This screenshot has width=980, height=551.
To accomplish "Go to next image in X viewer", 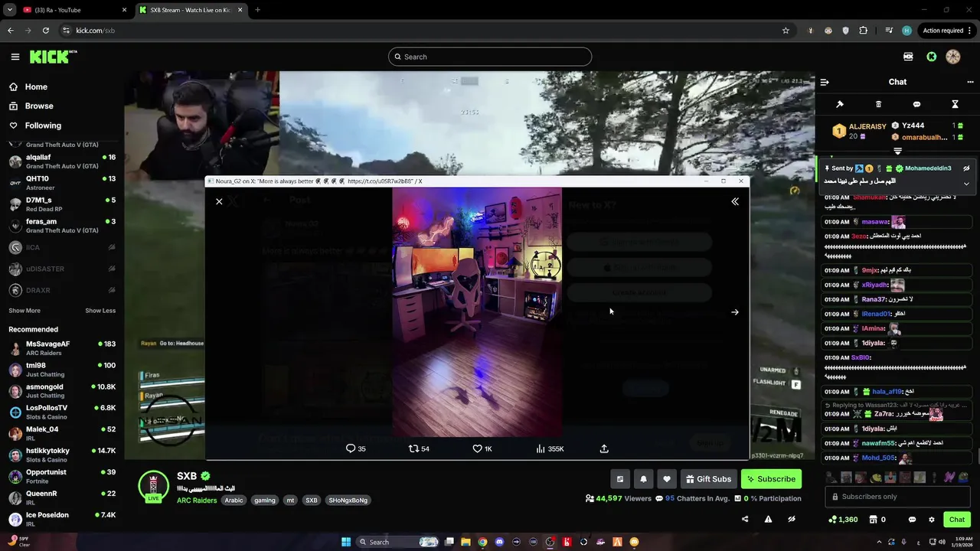I will (x=735, y=312).
